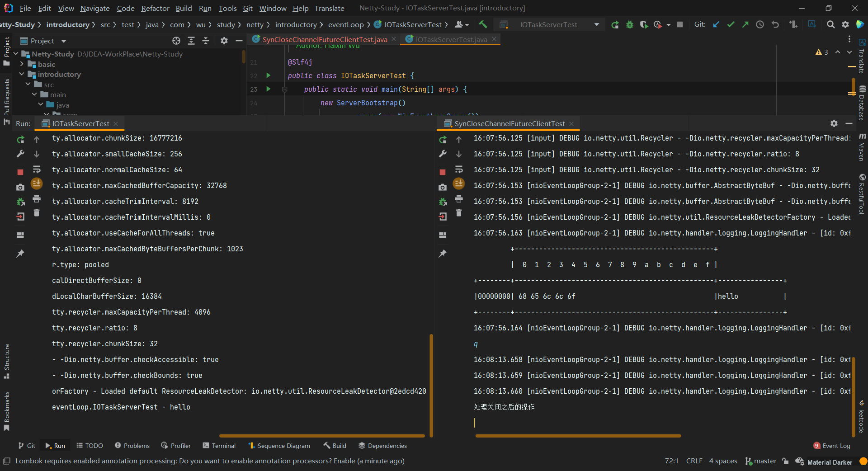This screenshot has height=471, width=868.
Task: Print left console output
Action: click(37, 198)
